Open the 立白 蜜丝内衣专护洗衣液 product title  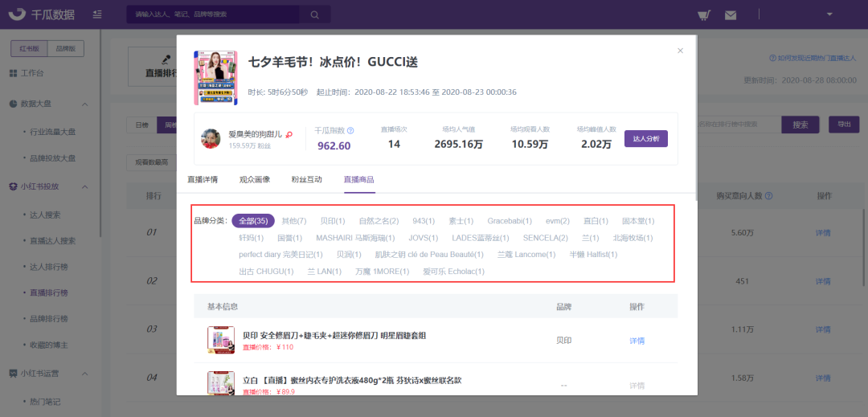(x=352, y=381)
